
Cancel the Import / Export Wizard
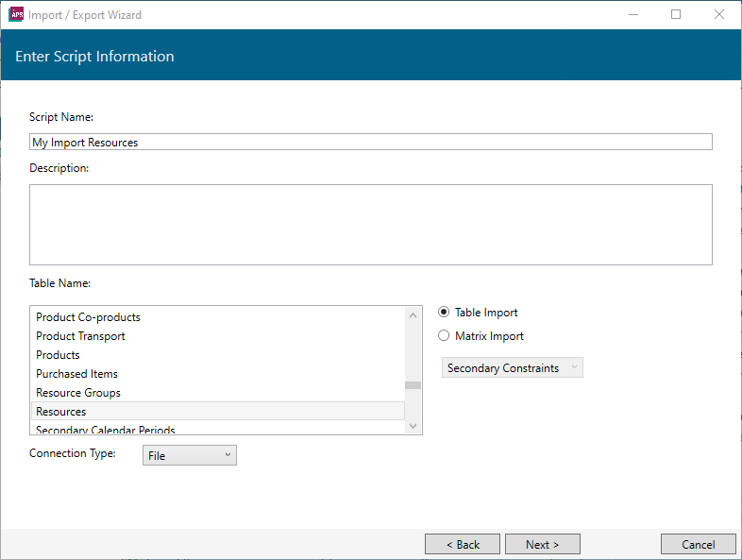(x=698, y=545)
